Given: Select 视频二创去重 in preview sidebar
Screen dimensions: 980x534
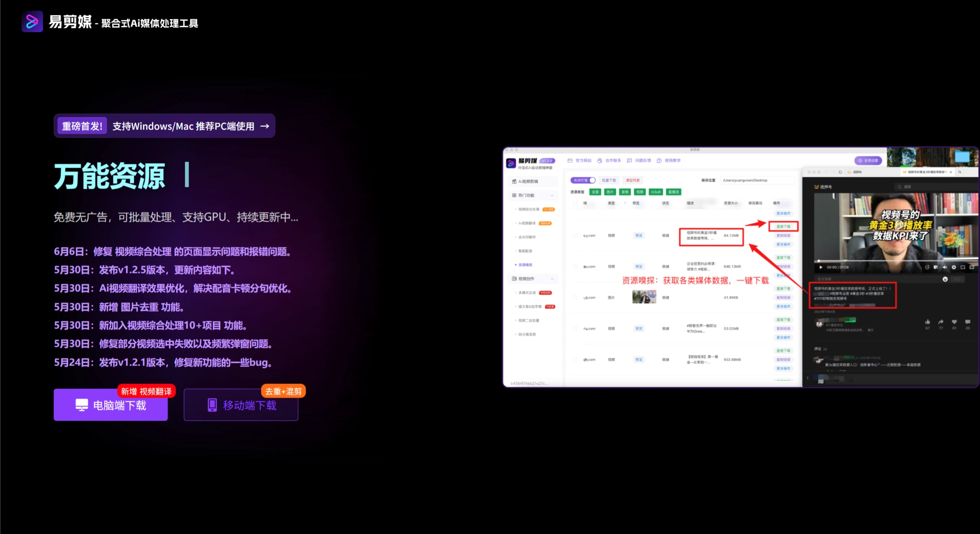Looking at the screenshot, I should 529,321.
